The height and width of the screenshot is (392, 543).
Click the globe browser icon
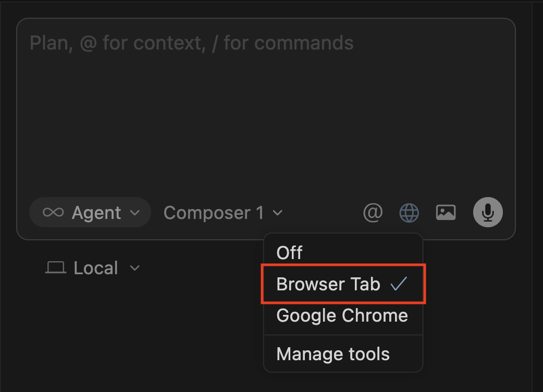coord(409,212)
